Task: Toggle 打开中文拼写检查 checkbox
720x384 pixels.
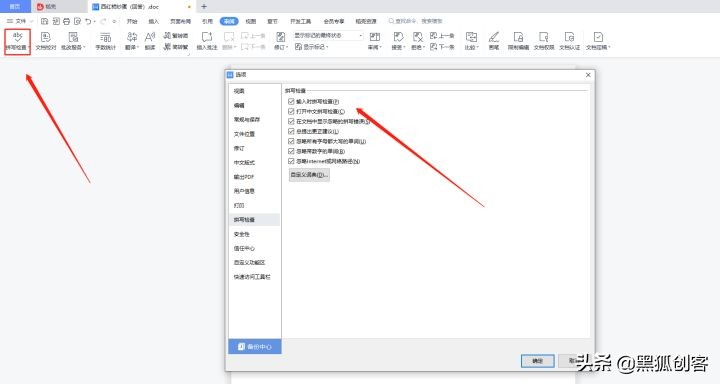Action: point(291,112)
